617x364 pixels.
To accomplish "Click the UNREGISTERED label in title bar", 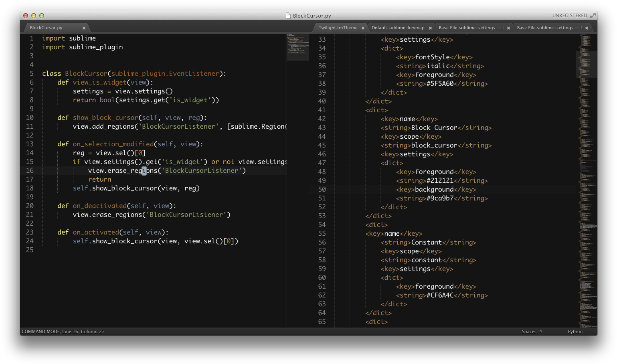I will (x=569, y=16).
